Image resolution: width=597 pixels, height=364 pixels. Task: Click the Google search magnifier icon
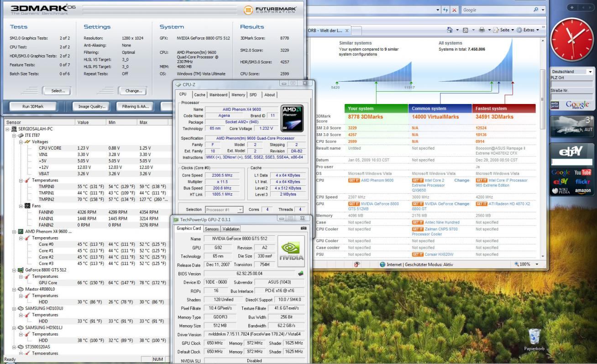536,10
